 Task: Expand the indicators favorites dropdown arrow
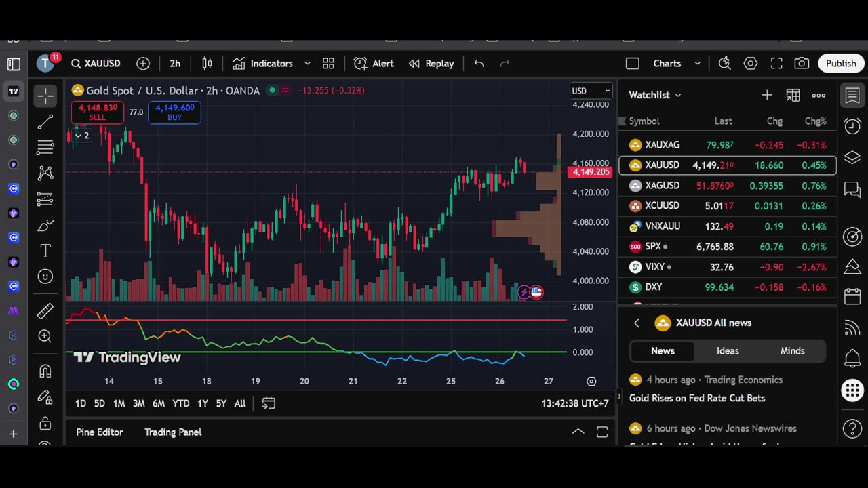(x=307, y=64)
